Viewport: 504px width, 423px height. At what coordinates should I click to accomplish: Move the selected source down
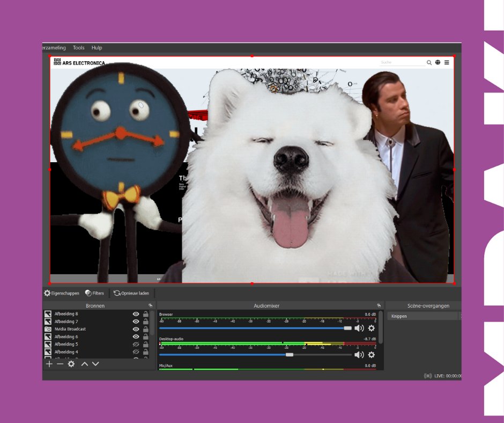coord(95,364)
